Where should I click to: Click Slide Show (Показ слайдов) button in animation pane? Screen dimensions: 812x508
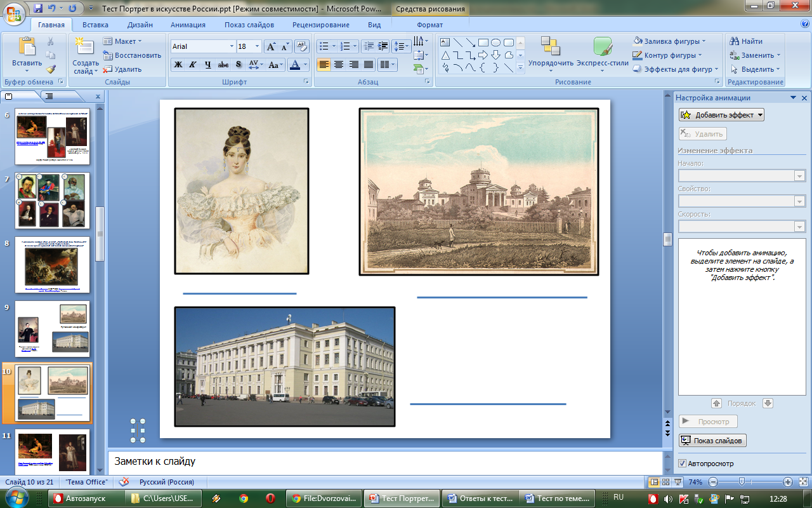point(712,441)
